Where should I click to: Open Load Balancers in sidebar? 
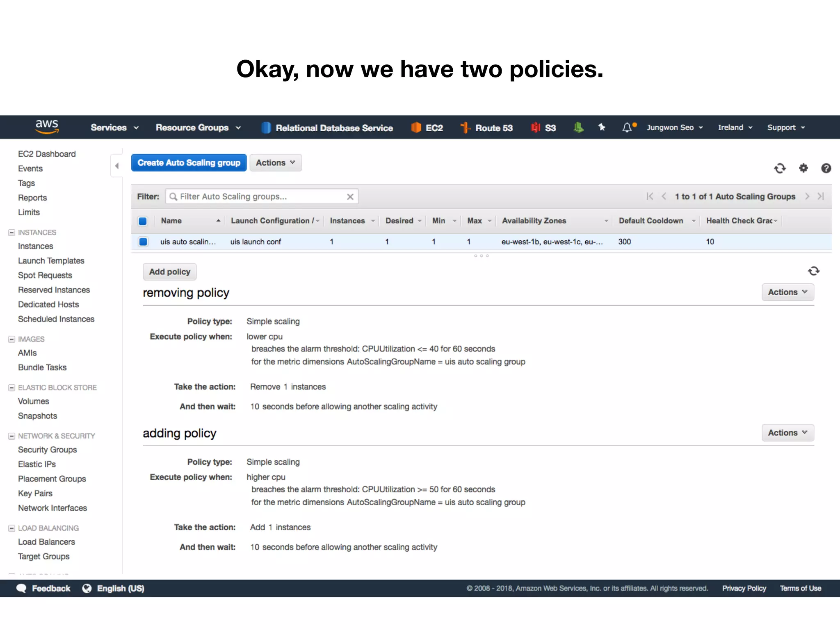coord(46,542)
